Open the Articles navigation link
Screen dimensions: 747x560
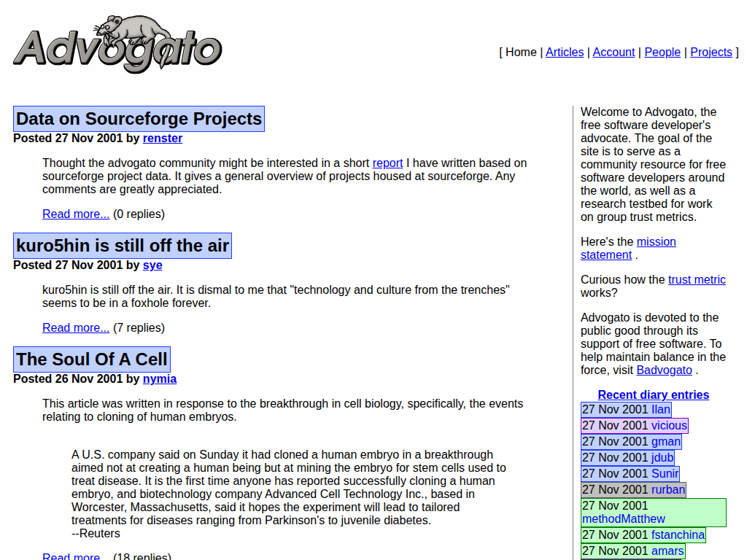tap(565, 52)
